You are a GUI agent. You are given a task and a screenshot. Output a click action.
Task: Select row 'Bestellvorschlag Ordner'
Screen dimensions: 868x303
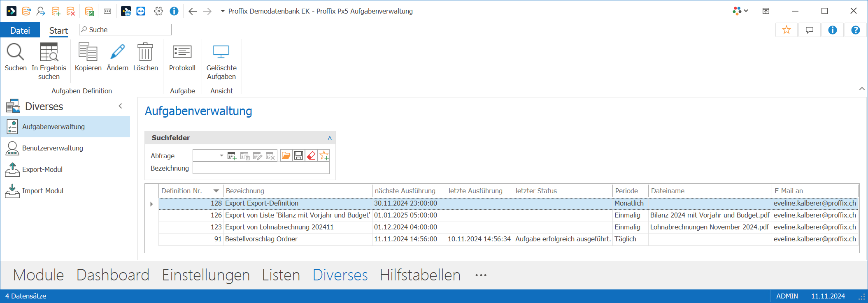click(x=508, y=239)
